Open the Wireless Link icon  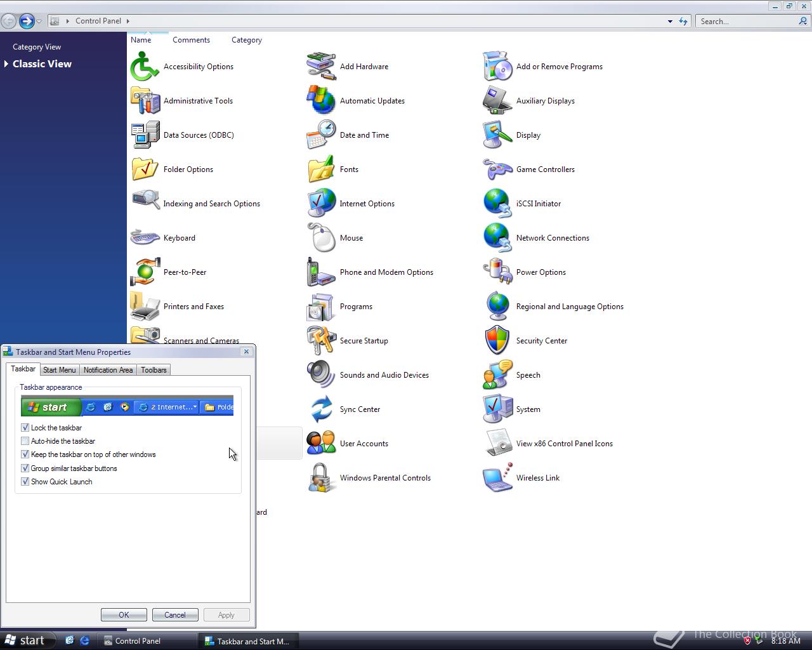[x=498, y=478]
